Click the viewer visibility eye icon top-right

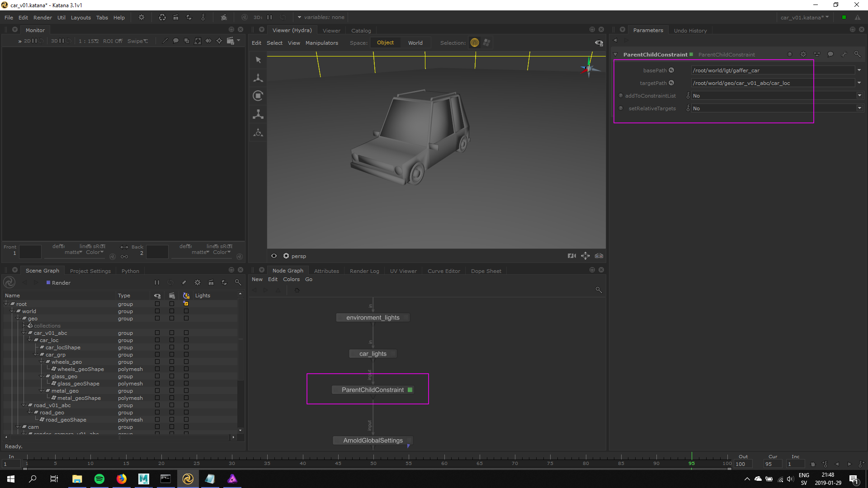[x=599, y=43]
